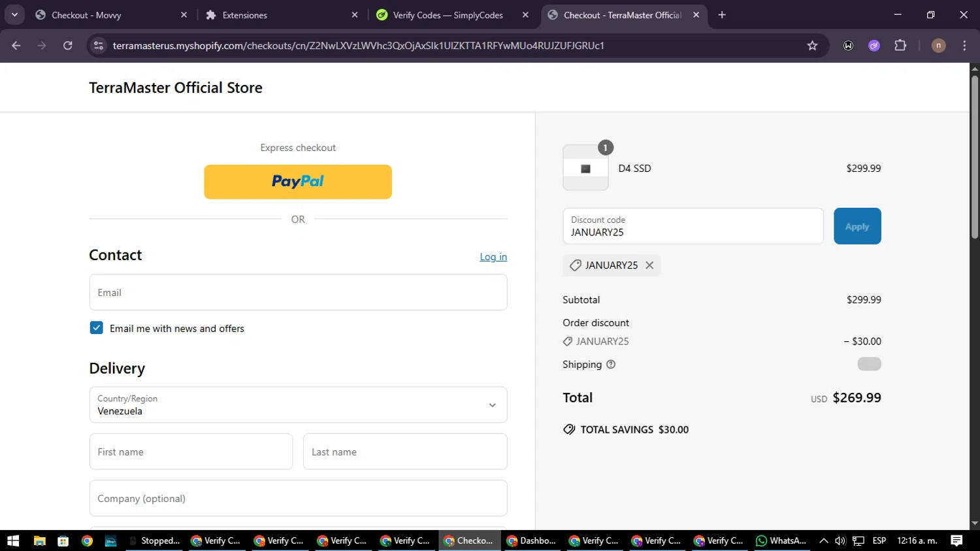Image resolution: width=980 pixels, height=551 pixels.
Task: Close the Checkout - Movvy tab
Action: [x=184, y=15]
